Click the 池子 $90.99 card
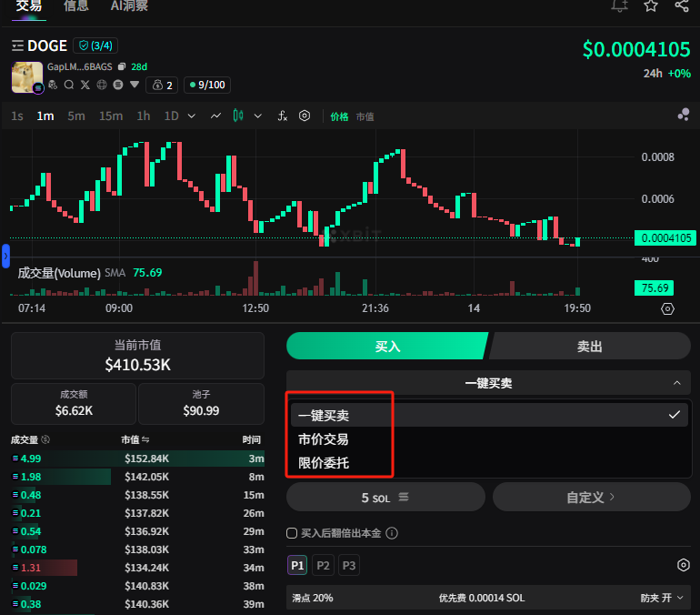The height and width of the screenshot is (615, 700). pos(201,404)
